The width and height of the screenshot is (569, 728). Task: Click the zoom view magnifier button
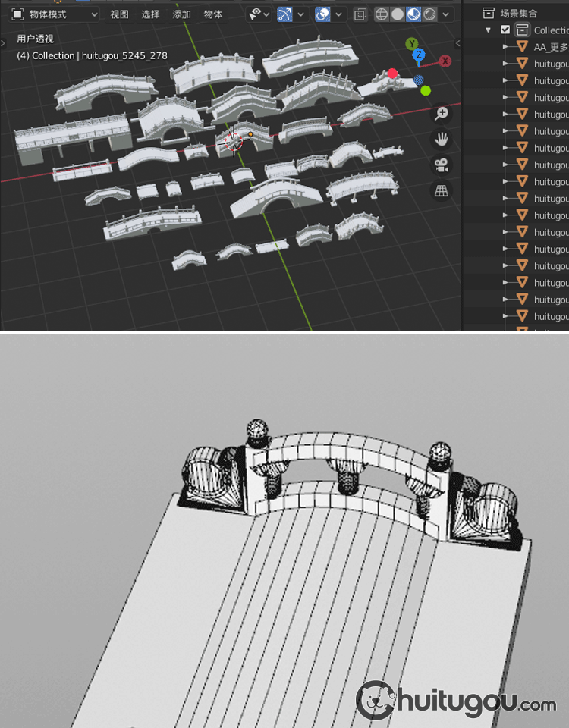[442, 113]
